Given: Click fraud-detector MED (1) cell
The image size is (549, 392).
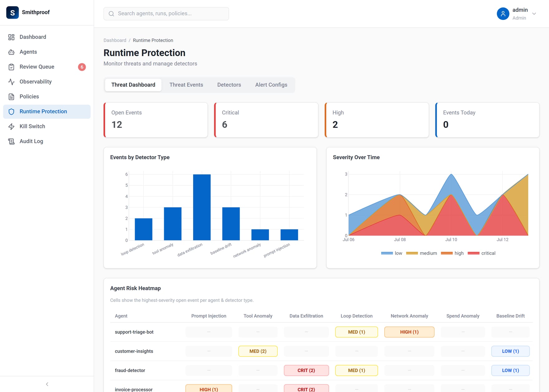Looking at the screenshot, I should click(x=357, y=370).
